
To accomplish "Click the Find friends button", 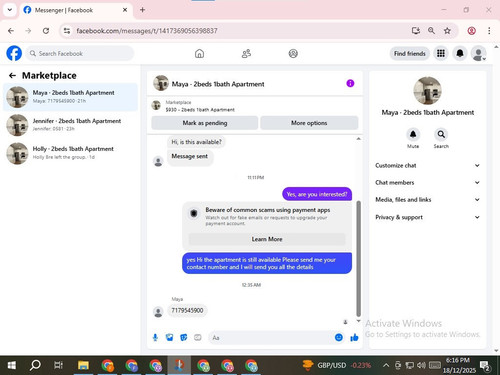I will pyautogui.click(x=410, y=53).
